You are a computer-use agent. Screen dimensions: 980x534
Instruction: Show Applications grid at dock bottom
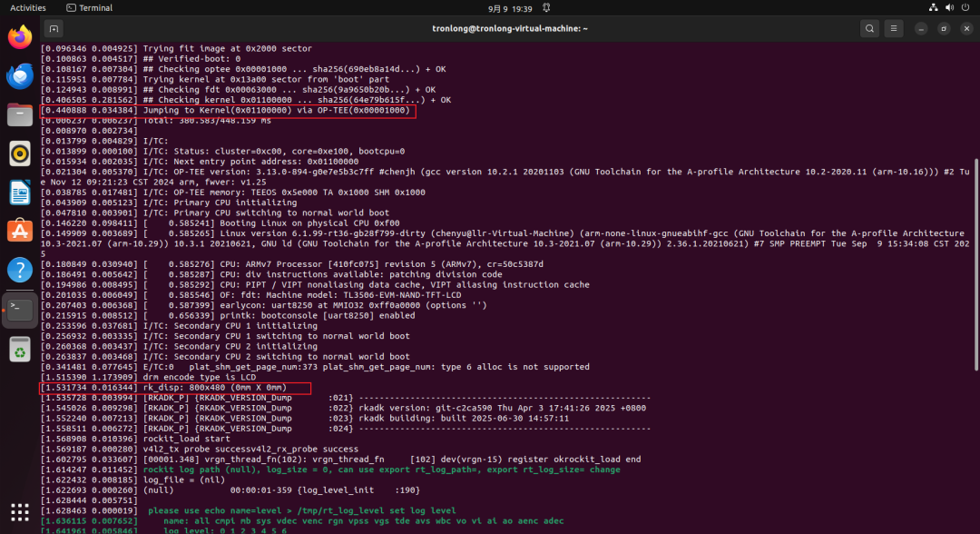click(20, 513)
